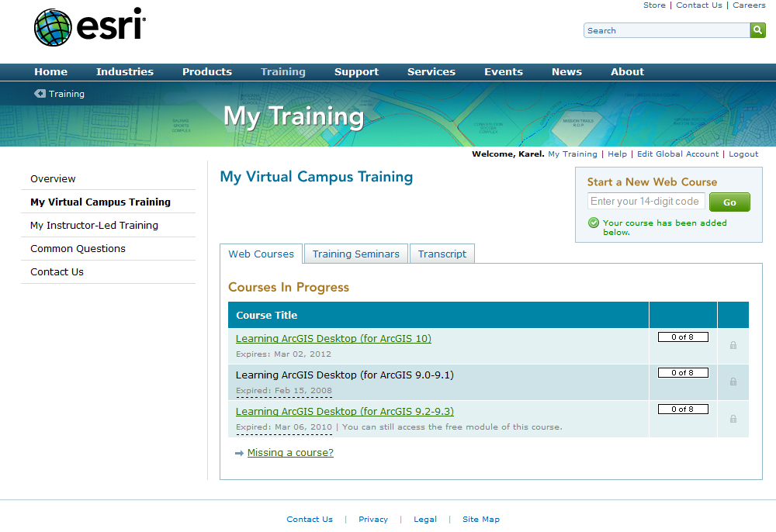Click the Training breadcrumb link
Image resolution: width=776 pixels, height=532 pixels.
click(66, 94)
